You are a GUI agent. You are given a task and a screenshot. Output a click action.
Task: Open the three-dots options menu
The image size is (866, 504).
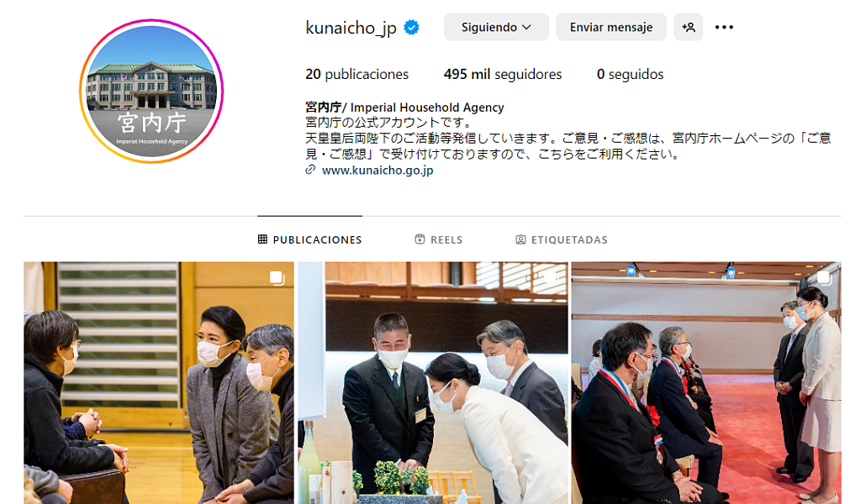tap(724, 27)
